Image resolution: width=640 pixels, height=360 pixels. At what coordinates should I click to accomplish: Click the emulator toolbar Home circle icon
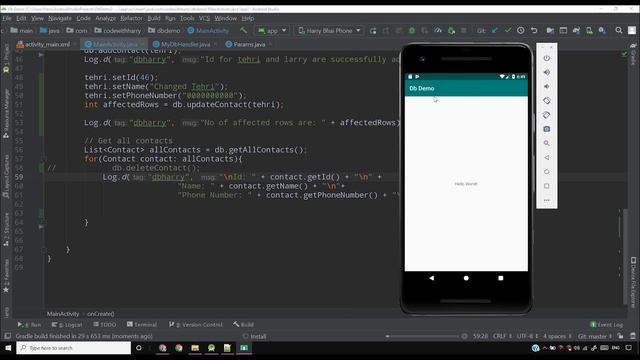547,172
